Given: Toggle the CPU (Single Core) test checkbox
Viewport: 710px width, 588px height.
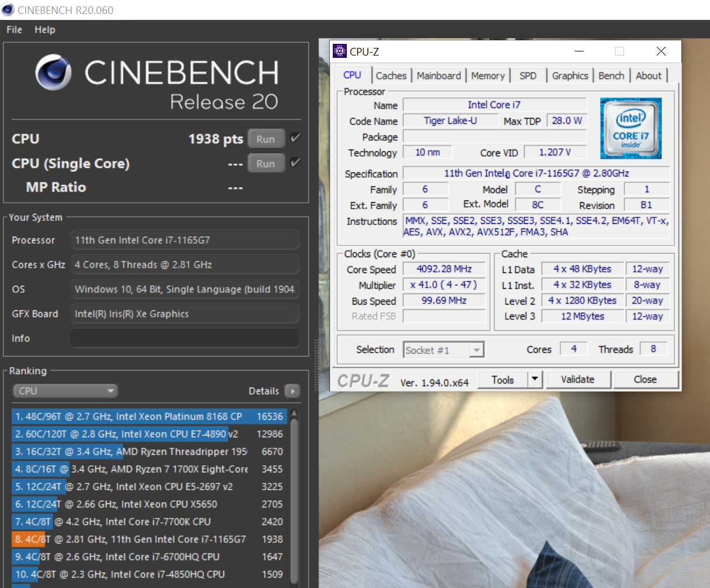Looking at the screenshot, I should (x=295, y=162).
